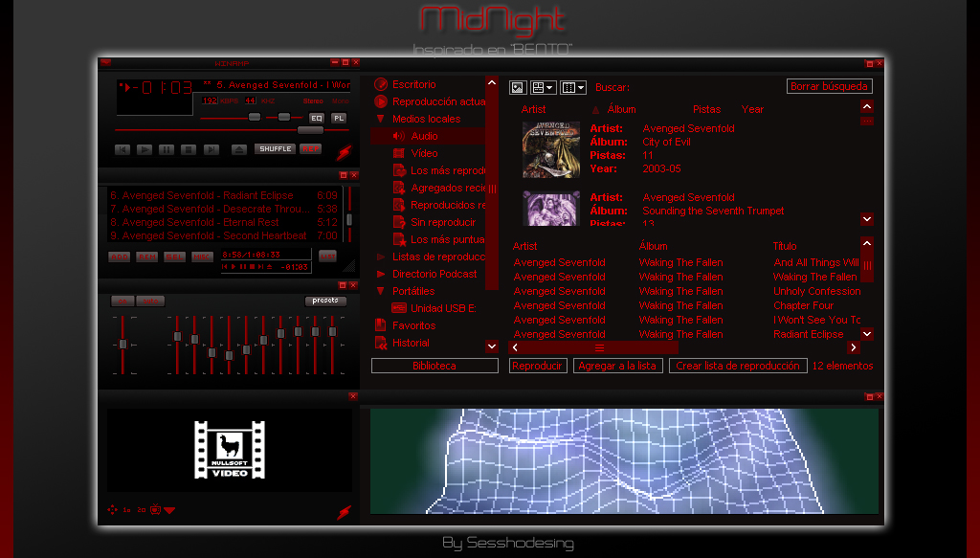Screen dimensions: 980x558
Task: Click the Previous track button in main player
Action: [122, 149]
